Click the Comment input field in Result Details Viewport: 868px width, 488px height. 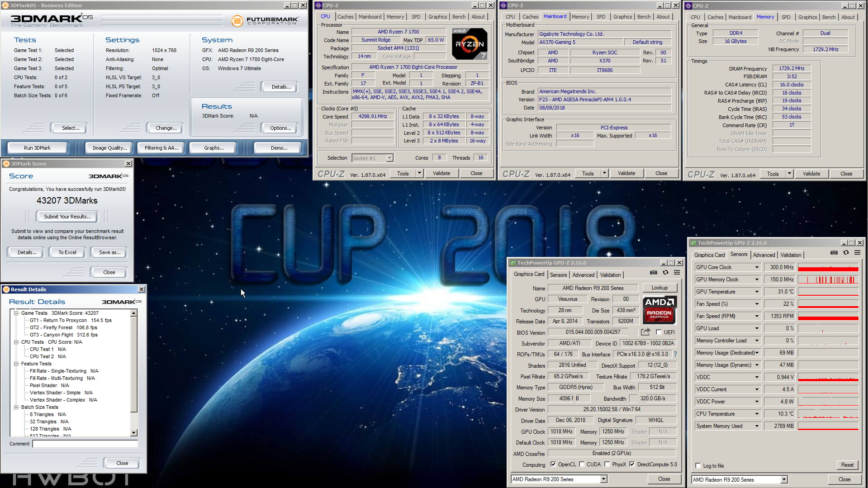[x=85, y=444]
